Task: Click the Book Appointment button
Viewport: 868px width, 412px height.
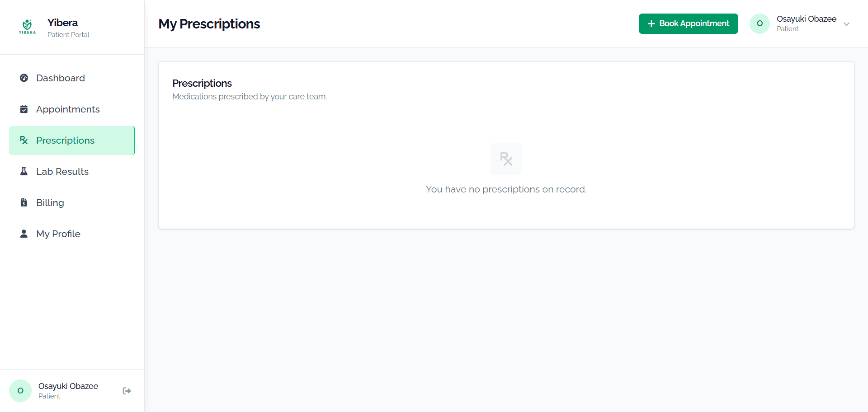Action: point(688,23)
